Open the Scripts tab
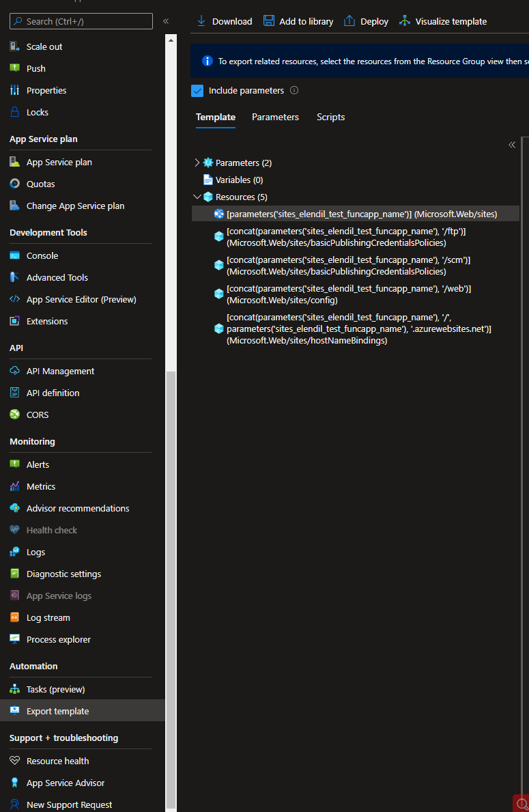The height and width of the screenshot is (812, 529). 330,117
